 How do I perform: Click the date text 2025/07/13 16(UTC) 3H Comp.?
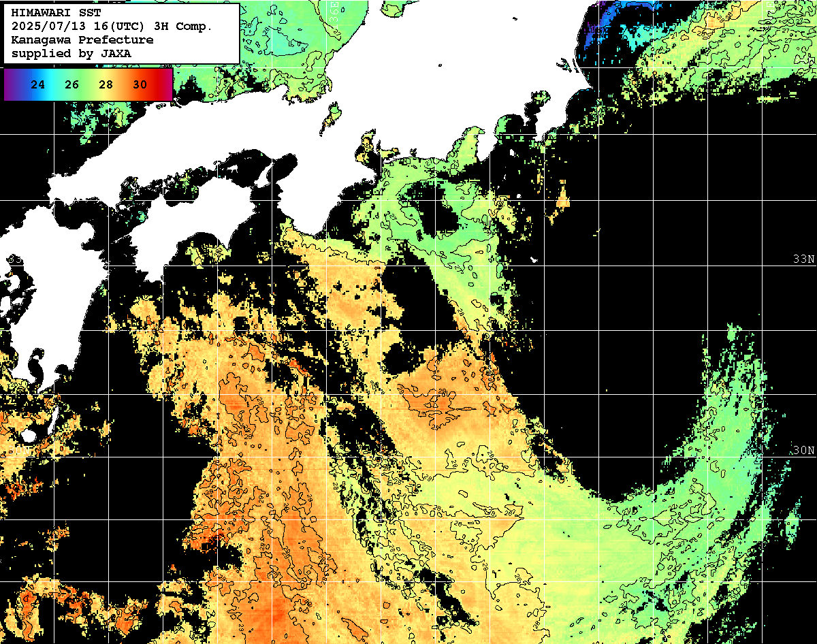pyautogui.click(x=112, y=27)
